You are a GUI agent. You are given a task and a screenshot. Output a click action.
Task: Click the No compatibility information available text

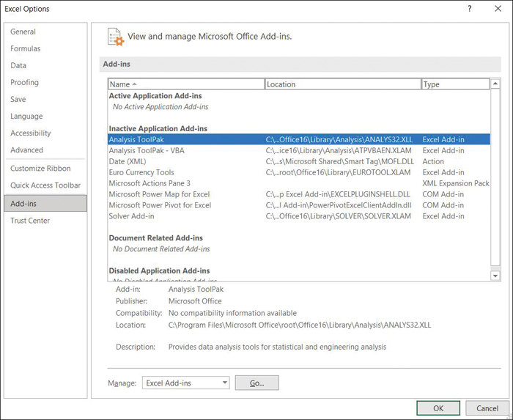click(232, 313)
